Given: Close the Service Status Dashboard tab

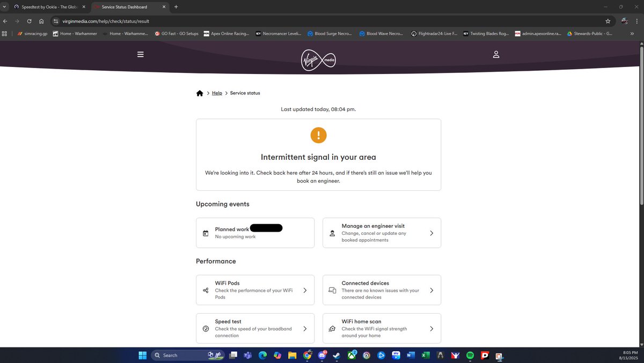Looking at the screenshot, I should (x=164, y=7).
